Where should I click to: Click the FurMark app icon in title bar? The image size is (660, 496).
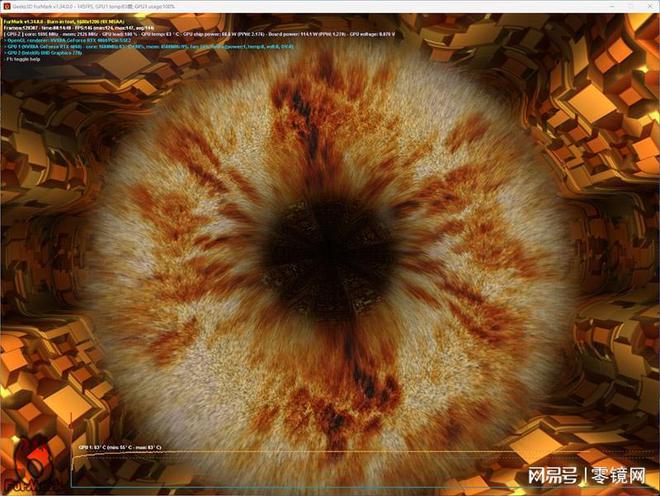(6, 6)
